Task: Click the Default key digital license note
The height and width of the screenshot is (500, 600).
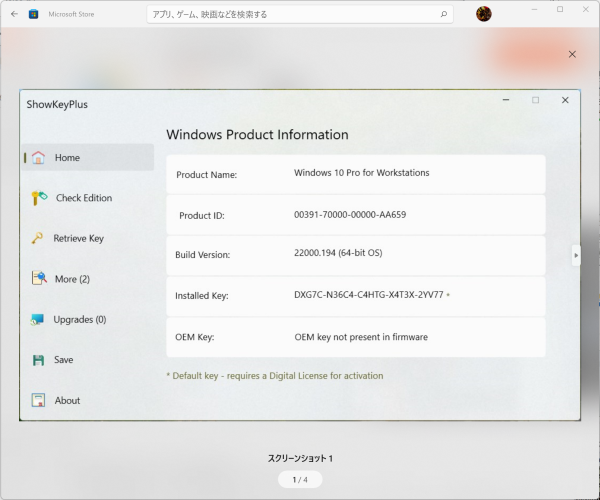Action: point(275,376)
